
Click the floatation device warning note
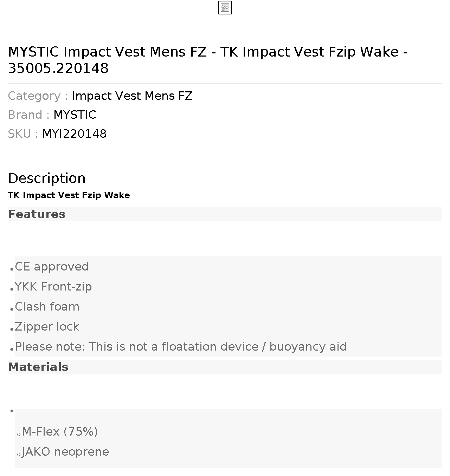(x=181, y=347)
